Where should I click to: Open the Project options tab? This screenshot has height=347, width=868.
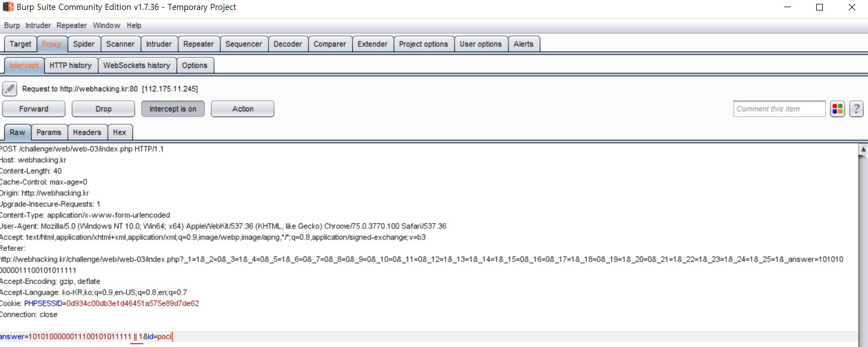[424, 44]
